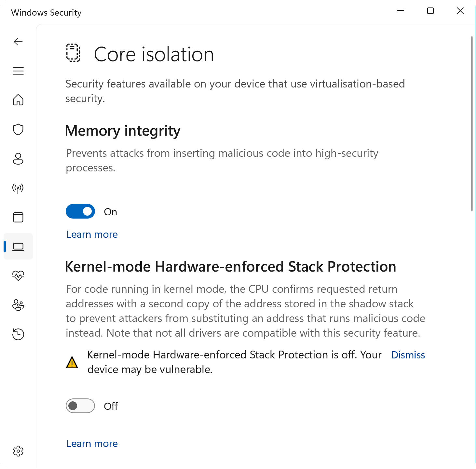The image size is (476, 469).
Task: Click the vertical scrollbar thumb
Action: click(472, 124)
